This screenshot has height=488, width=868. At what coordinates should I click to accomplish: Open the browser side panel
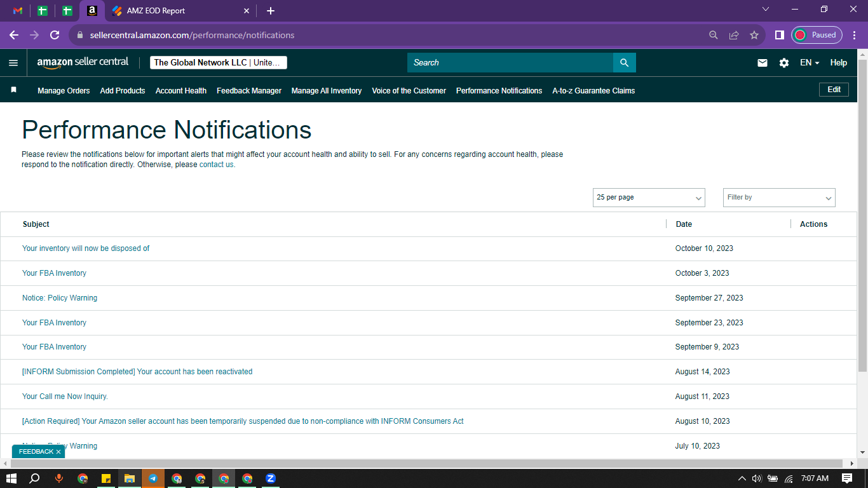tap(779, 35)
